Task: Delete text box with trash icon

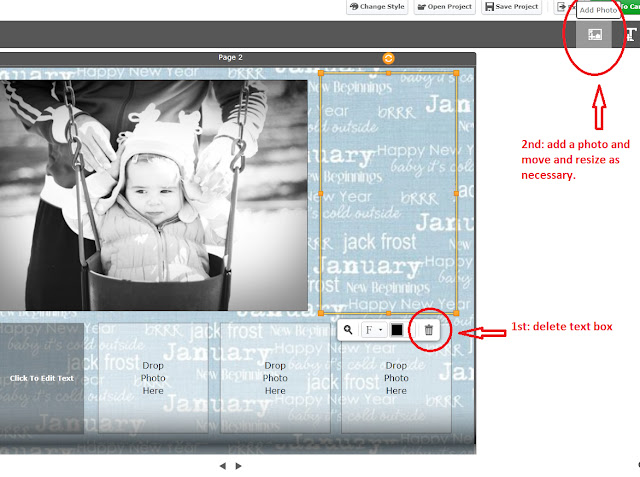Action: tap(429, 330)
